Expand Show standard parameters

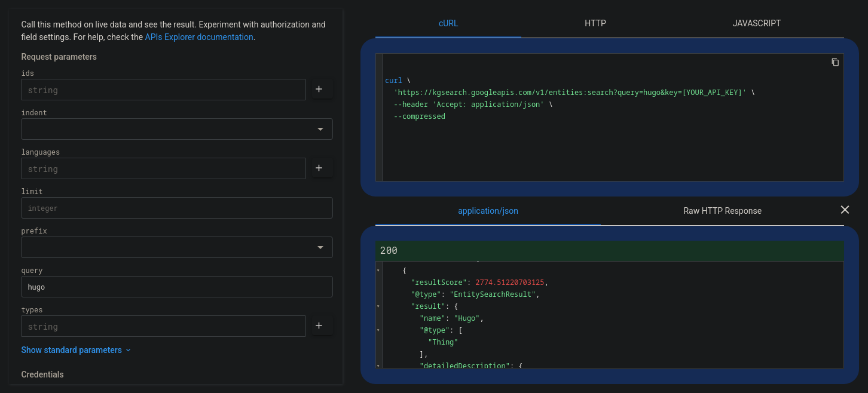pos(76,350)
